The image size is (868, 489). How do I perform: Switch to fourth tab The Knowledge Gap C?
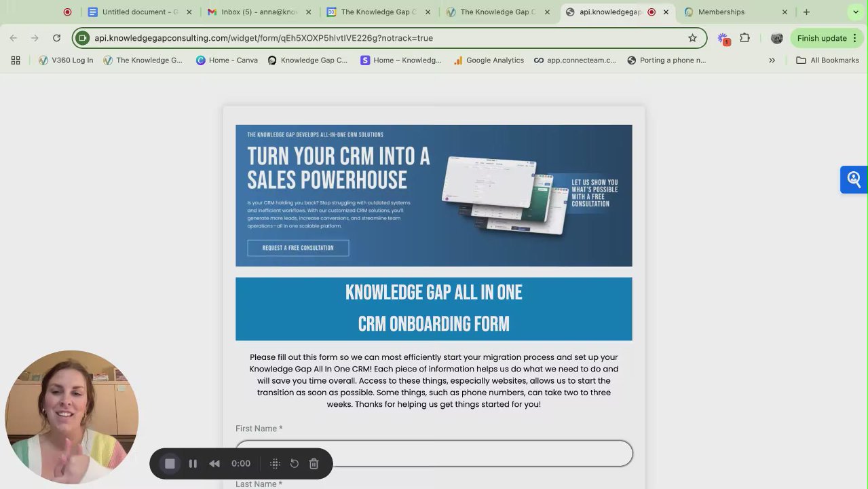tap(498, 12)
